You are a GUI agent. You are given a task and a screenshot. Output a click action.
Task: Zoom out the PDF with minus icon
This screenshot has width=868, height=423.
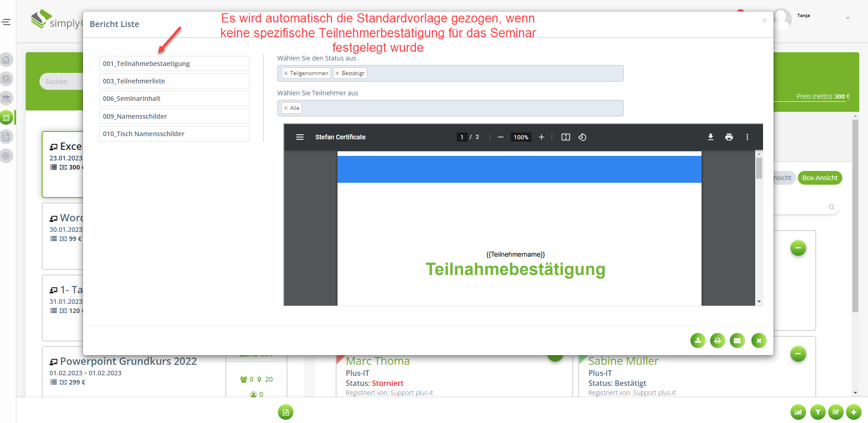(500, 137)
